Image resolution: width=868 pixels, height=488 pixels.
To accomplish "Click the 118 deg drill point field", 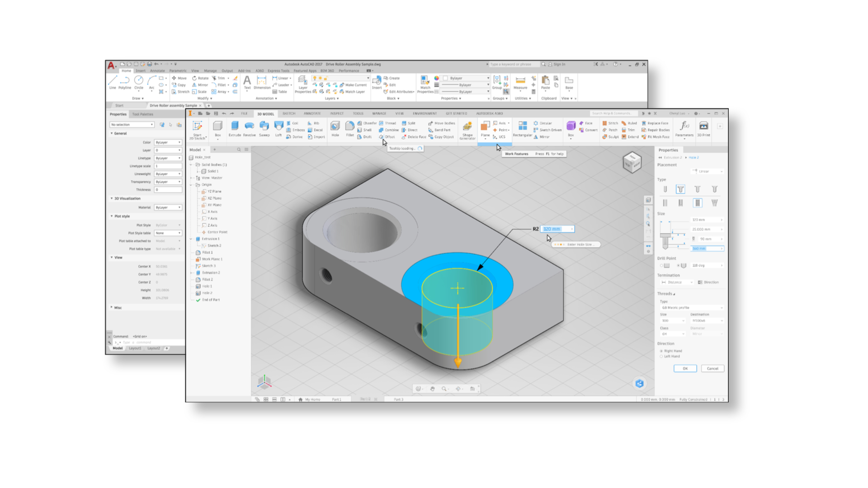I will click(x=707, y=266).
